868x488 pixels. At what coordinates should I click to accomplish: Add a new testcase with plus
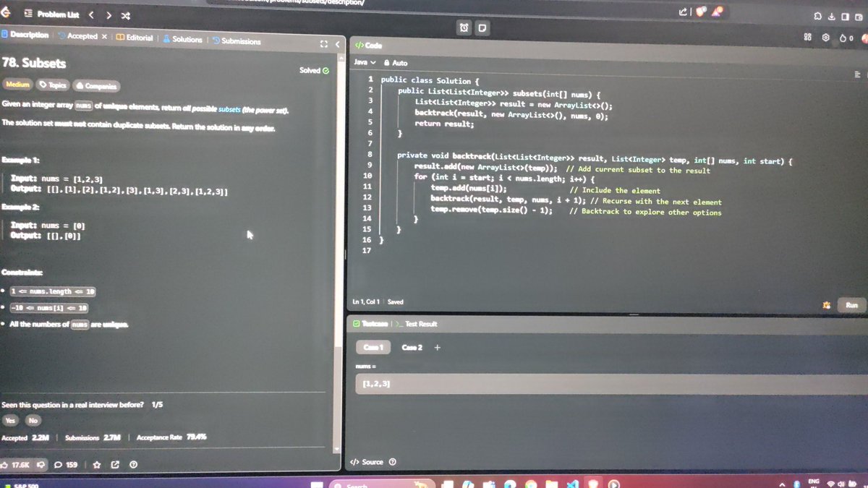[x=437, y=347]
